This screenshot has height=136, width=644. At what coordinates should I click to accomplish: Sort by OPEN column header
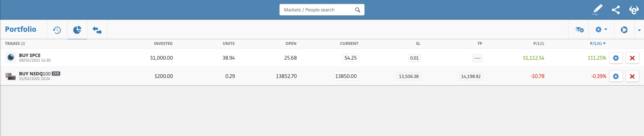(291, 43)
